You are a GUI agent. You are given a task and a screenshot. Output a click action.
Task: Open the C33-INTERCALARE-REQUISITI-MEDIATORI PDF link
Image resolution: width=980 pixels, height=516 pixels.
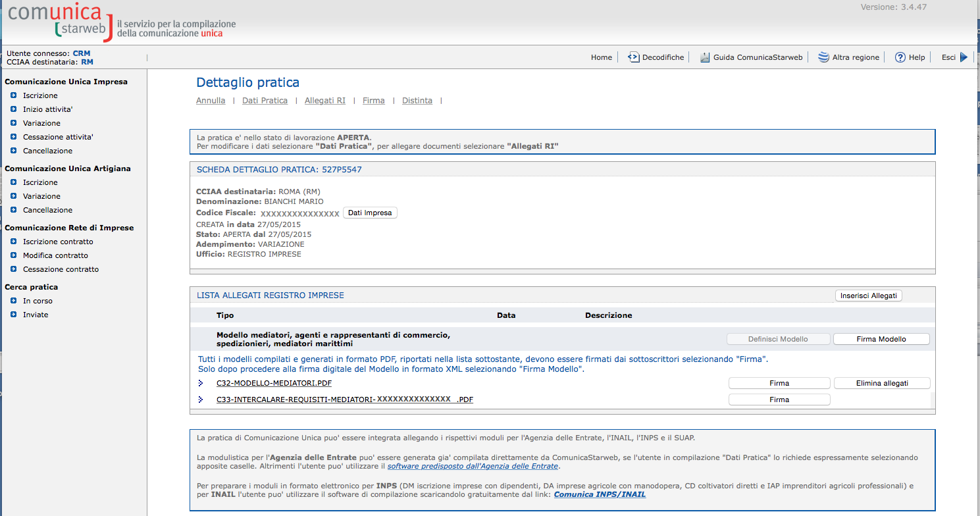(345, 400)
